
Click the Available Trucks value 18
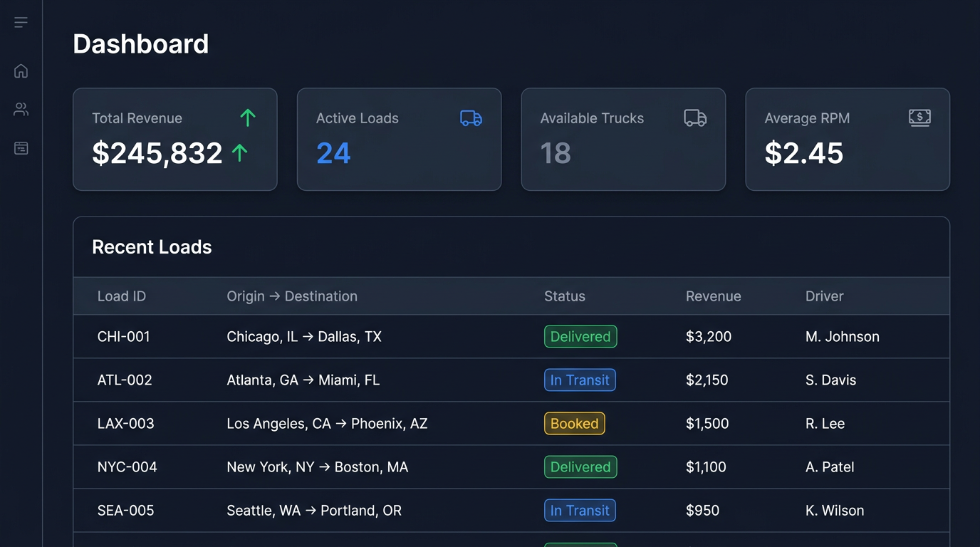(x=556, y=153)
